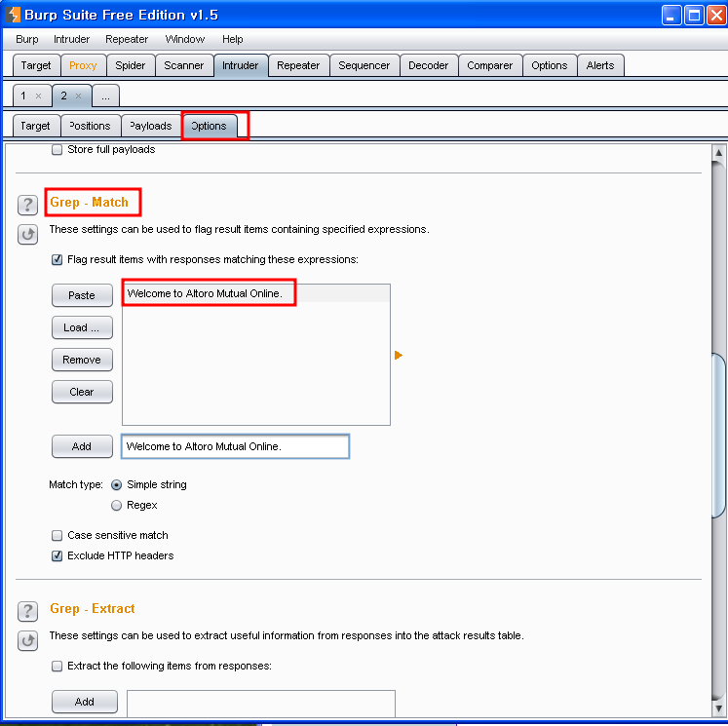Image resolution: width=728 pixels, height=726 pixels.
Task: Open Grep - Extract help icon
Action: click(27, 611)
